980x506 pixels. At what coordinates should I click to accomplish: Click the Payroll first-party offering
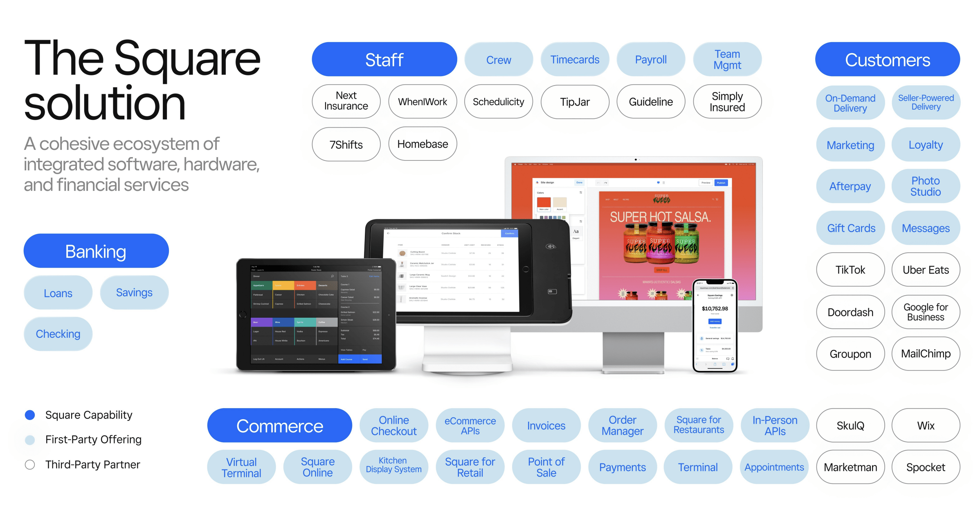648,59
